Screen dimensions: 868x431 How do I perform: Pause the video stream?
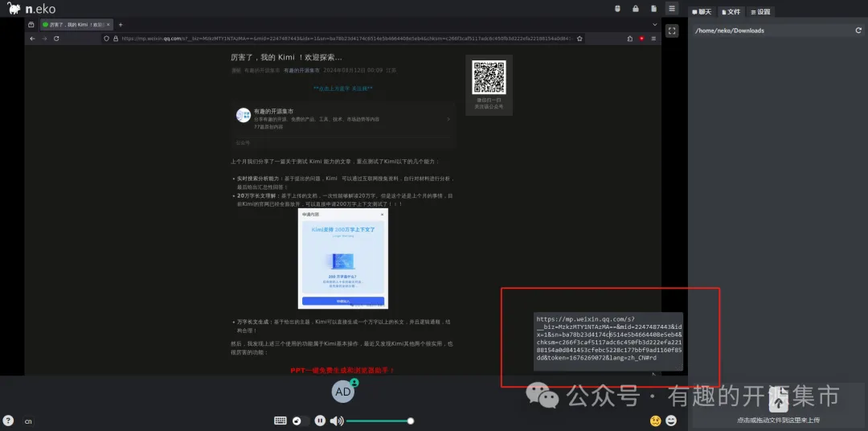[320, 421]
